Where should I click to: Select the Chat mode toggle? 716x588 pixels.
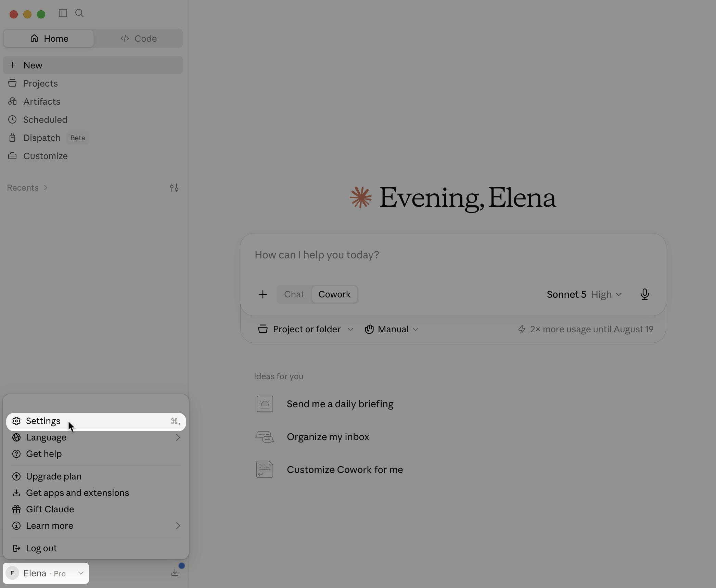coord(294,294)
